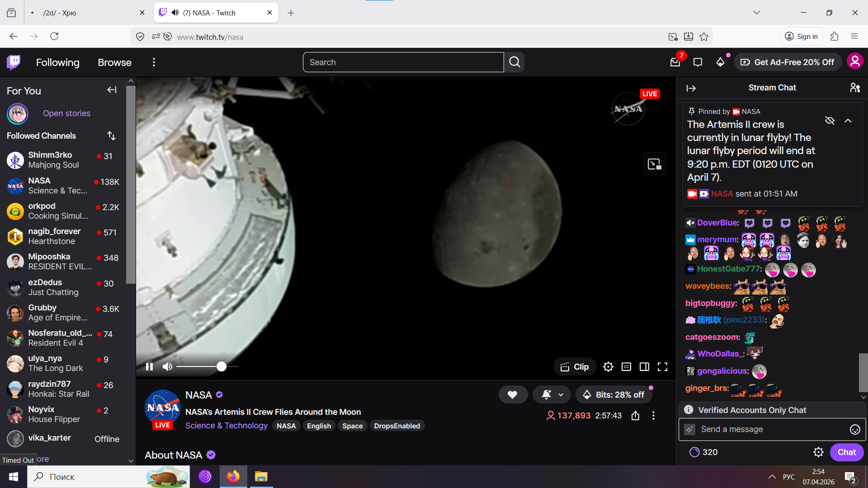Click the browser address bar URL
Screen dimensions: 868x488
click(210, 37)
